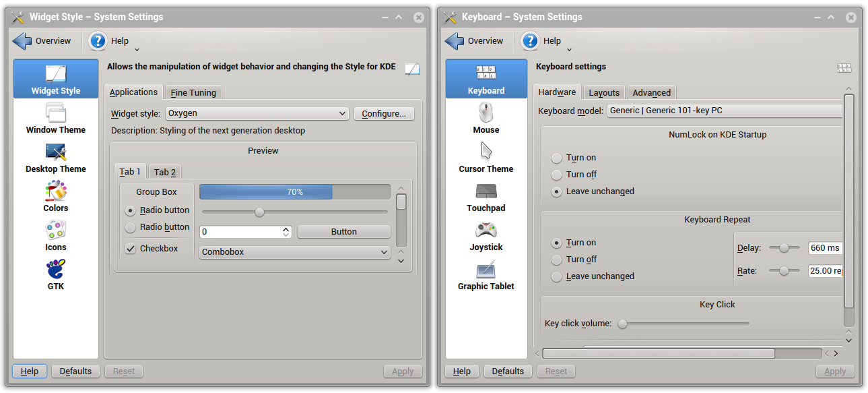
Task: Open the Advanced keyboard tab
Action: click(x=651, y=93)
